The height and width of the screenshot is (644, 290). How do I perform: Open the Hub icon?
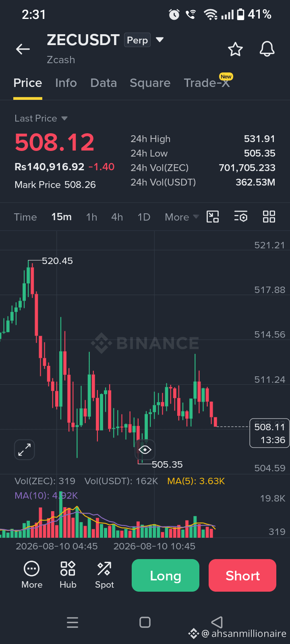68,575
